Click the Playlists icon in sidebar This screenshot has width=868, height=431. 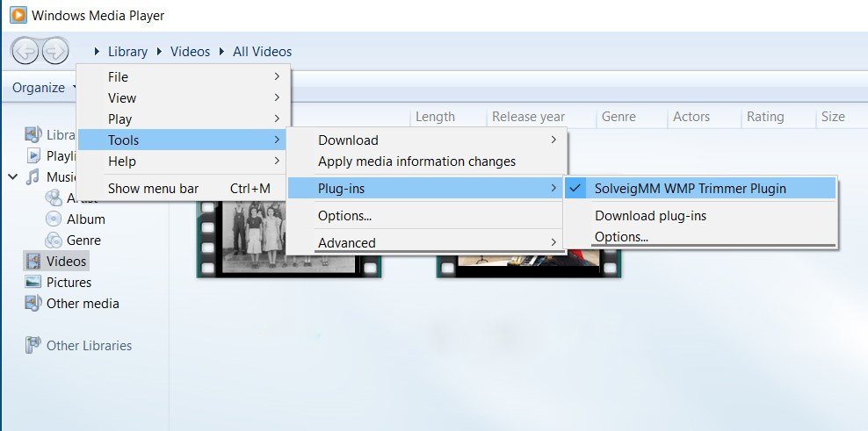[33, 155]
